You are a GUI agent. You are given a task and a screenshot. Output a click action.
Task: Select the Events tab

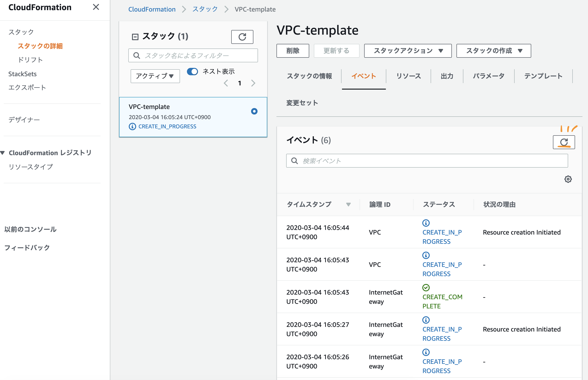click(364, 76)
